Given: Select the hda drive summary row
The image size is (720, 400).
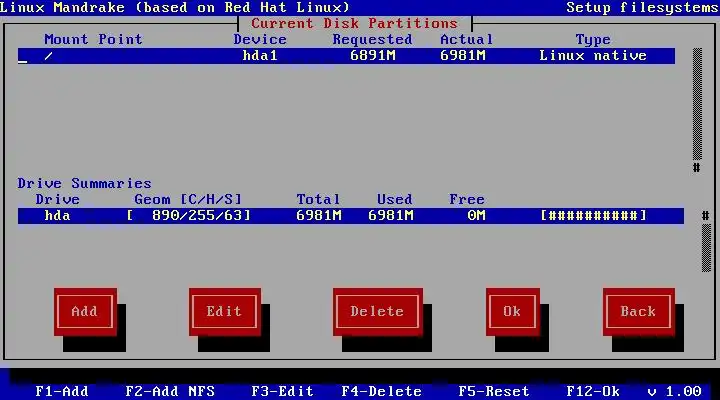Looking at the screenshot, I should pos(351,216).
